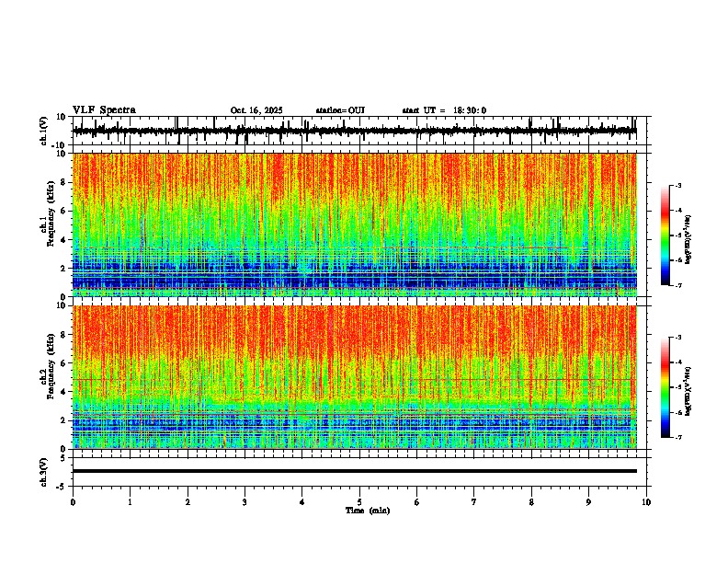Click the 'station=OUJ' label
The image size is (728, 563).
pyautogui.click(x=340, y=110)
